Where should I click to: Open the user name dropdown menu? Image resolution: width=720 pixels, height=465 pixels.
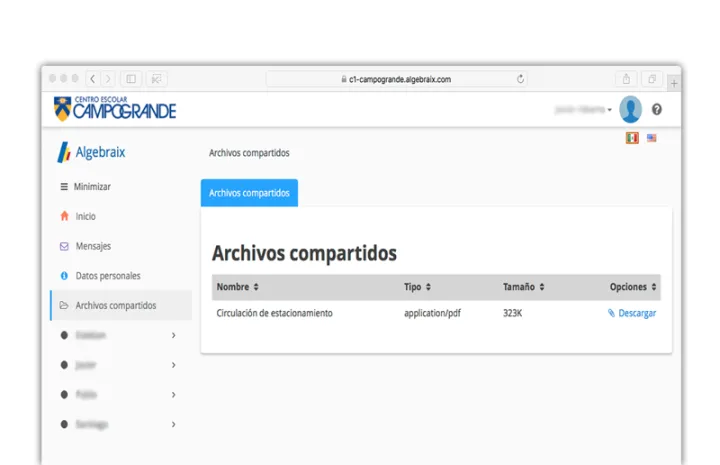tap(583, 110)
